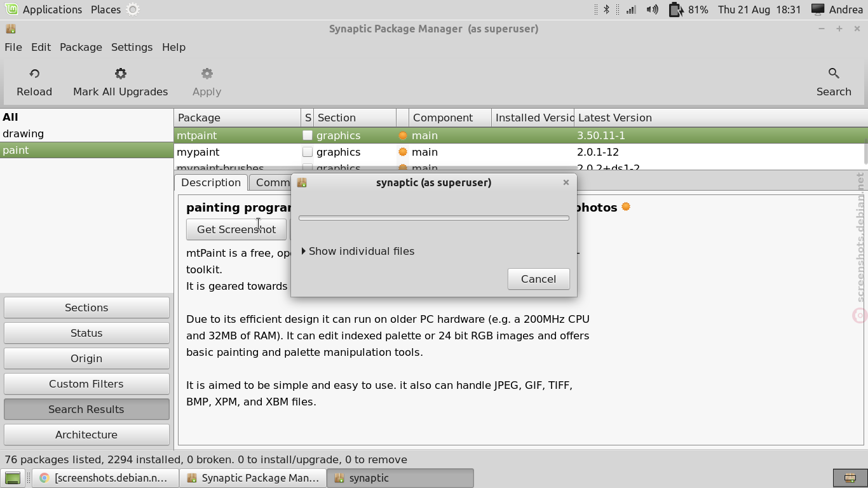The width and height of the screenshot is (868, 488).
Task: Open the Edit menu
Action: point(41,47)
